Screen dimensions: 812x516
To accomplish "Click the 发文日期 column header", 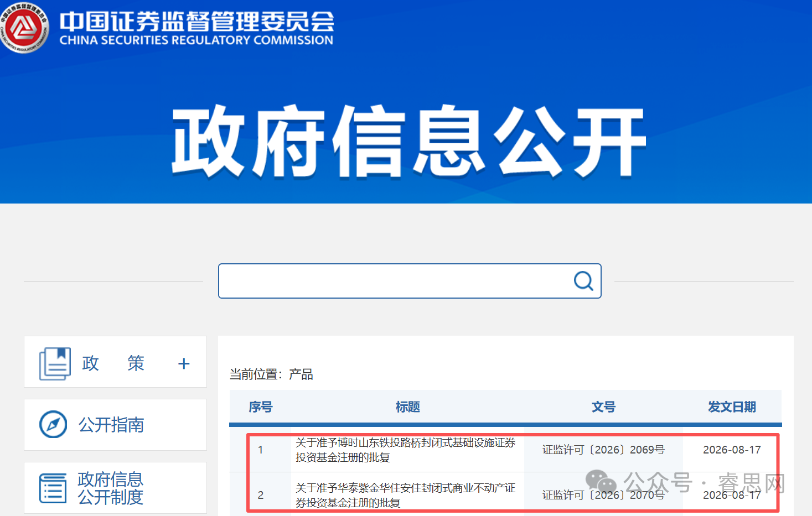I will [x=732, y=407].
